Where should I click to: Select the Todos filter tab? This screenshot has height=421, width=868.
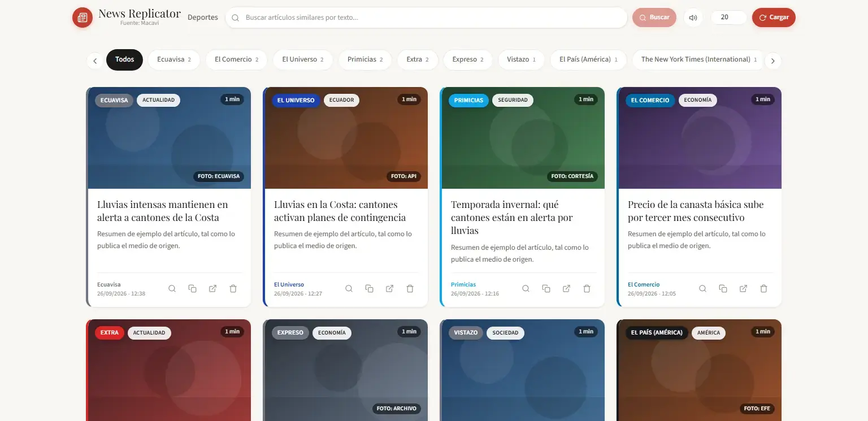click(124, 60)
